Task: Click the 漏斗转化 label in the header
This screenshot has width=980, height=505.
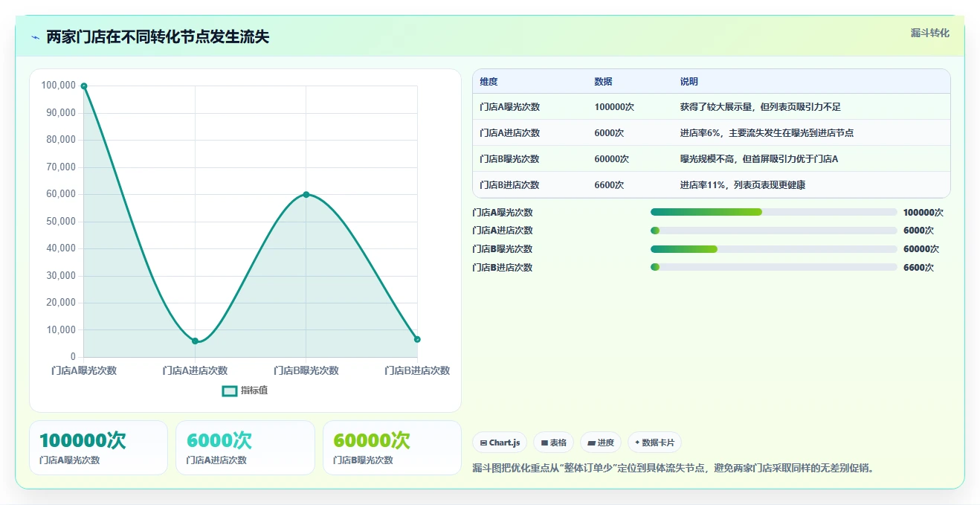Action: 930,33
